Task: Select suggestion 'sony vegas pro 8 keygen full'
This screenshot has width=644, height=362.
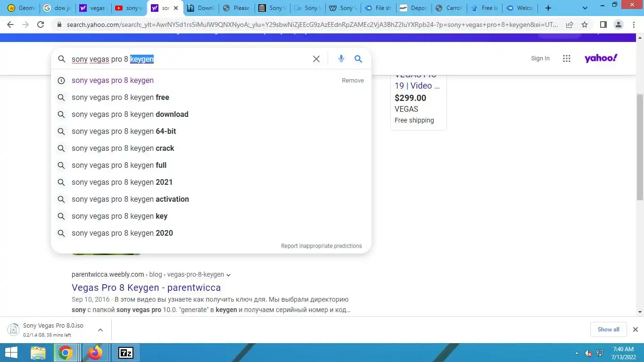Action: [211, 165]
